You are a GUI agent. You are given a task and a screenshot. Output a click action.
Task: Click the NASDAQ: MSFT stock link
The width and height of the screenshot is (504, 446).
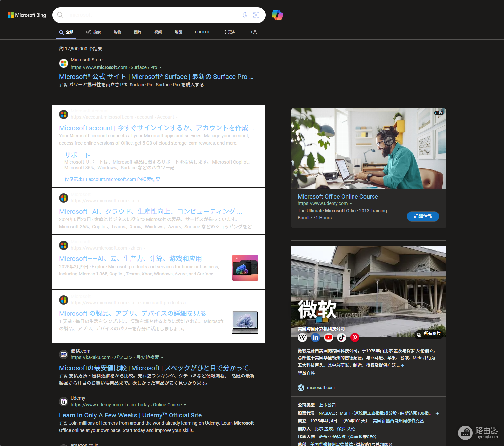coord(334,413)
